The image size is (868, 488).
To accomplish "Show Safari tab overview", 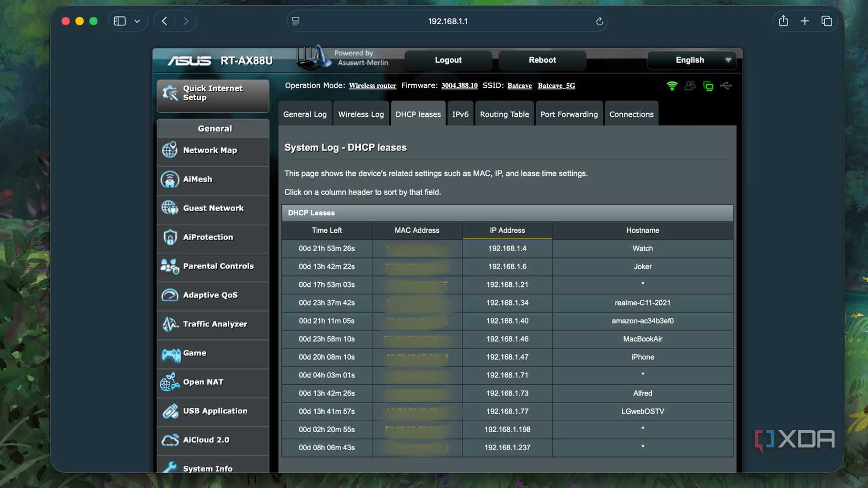I will [x=826, y=21].
